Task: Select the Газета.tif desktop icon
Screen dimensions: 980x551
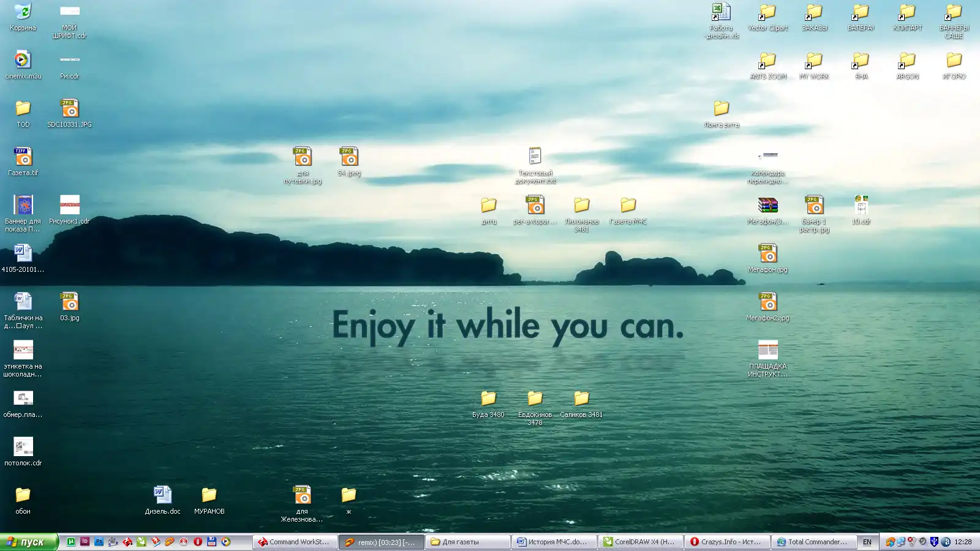Action: pyautogui.click(x=23, y=157)
